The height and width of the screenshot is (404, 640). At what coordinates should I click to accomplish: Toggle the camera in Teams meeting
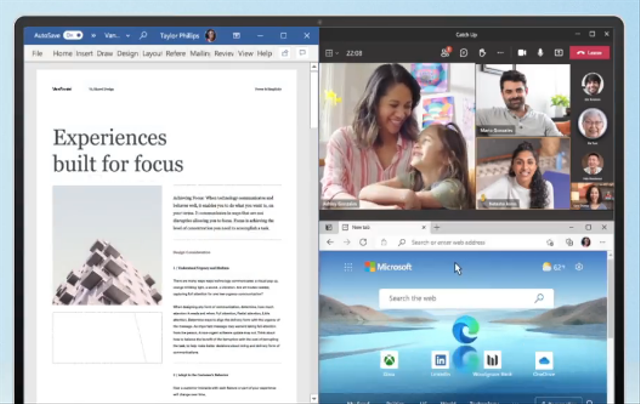coord(522,53)
